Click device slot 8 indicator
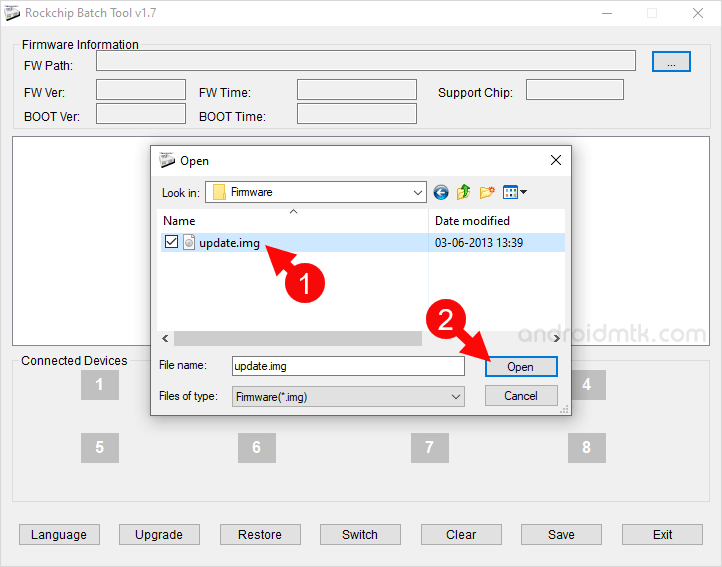Screen dimensions: 722x567 [586, 447]
